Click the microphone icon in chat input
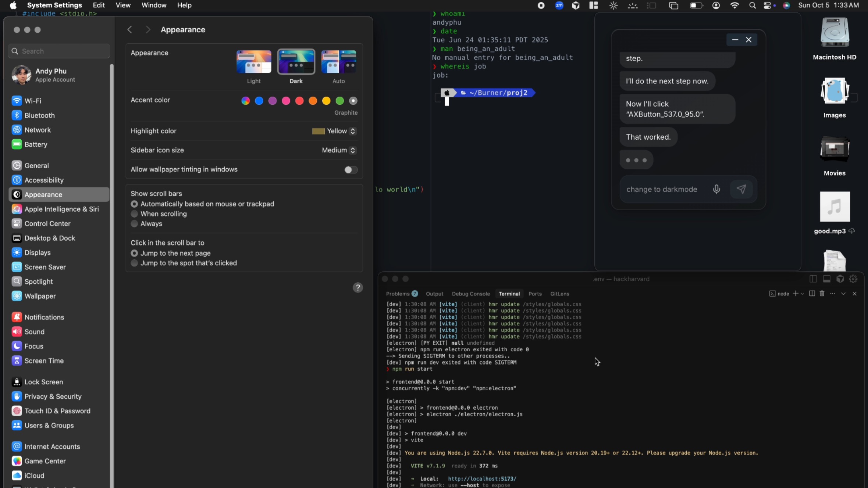Viewport: 868px width, 488px height. pos(716,189)
